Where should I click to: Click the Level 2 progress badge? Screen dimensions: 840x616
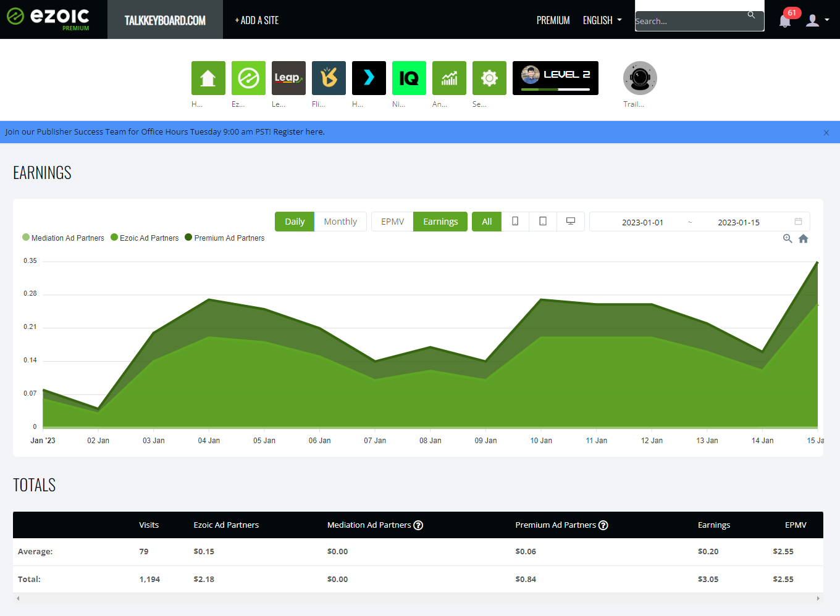coord(555,78)
